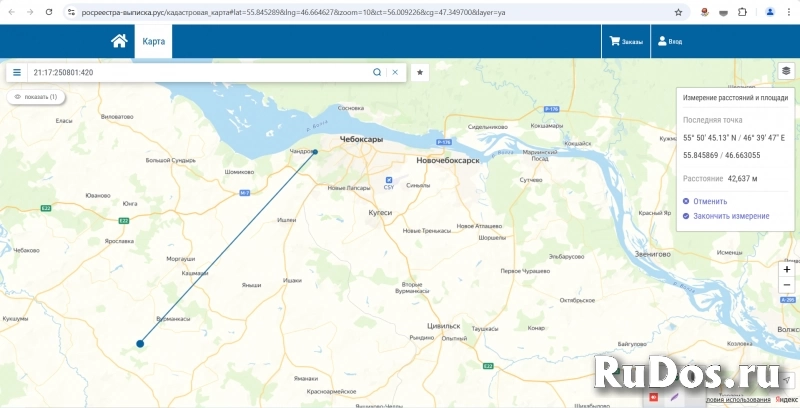Go forward in the browser
The height and width of the screenshot is (408, 800).
tap(31, 12)
